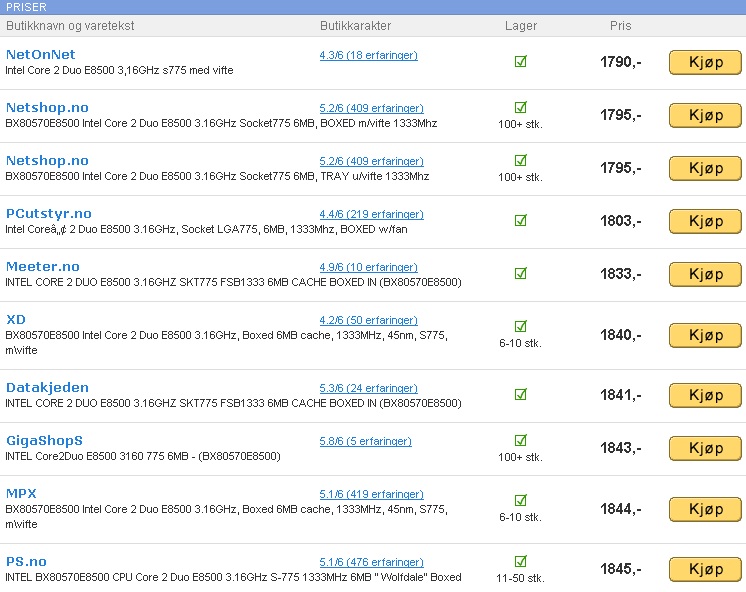Buy from XD at 1840,-
The width and height of the screenshot is (746, 592).
click(x=705, y=335)
